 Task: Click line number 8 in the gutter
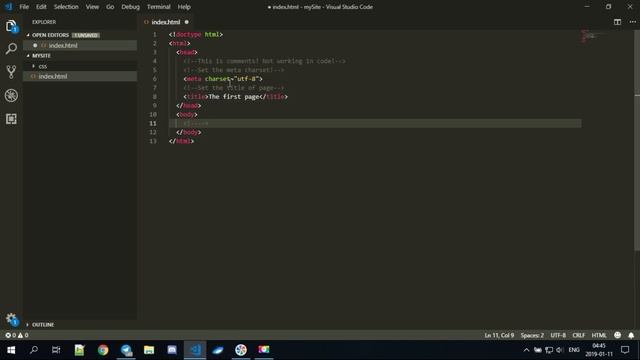(155, 97)
